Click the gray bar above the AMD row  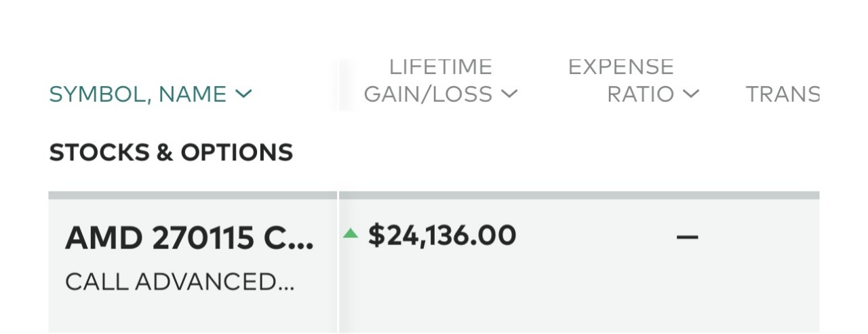(x=434, y=196)
